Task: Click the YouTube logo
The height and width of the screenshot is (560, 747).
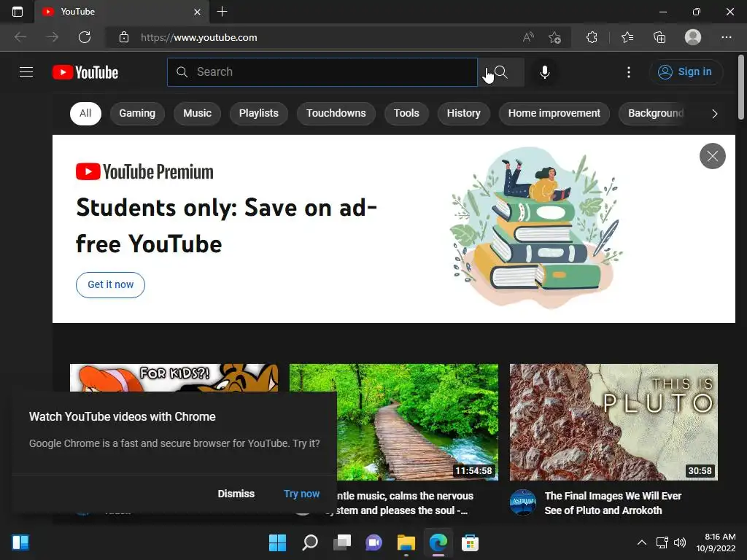Action: pyautogui.click(x=85, y=72)
